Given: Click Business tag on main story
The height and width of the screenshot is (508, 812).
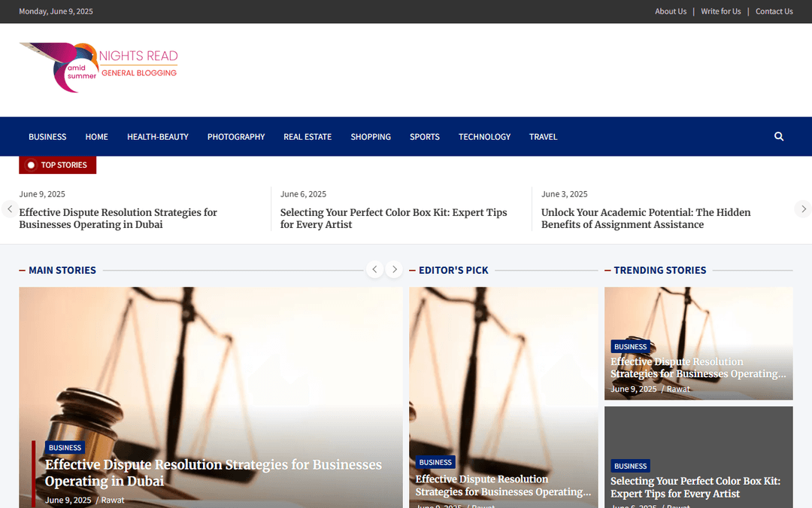Looking at the screenshot, I should (x=65, y=447).
